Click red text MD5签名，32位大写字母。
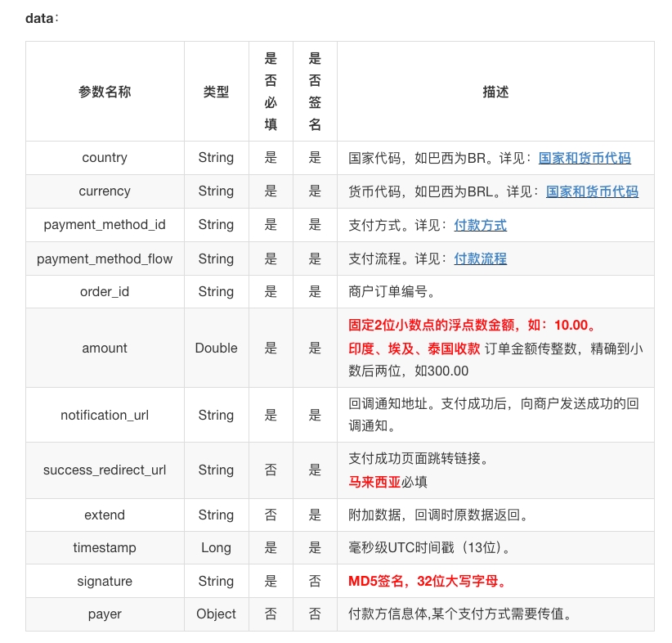 428,581
